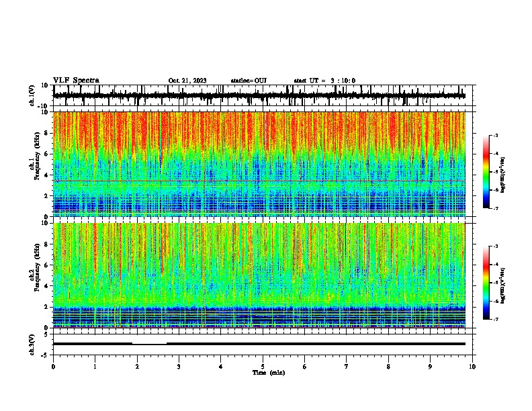The image size is (532, 411).
Task: Click the "Time (min)" x-axis label
Action: [269, 373]
